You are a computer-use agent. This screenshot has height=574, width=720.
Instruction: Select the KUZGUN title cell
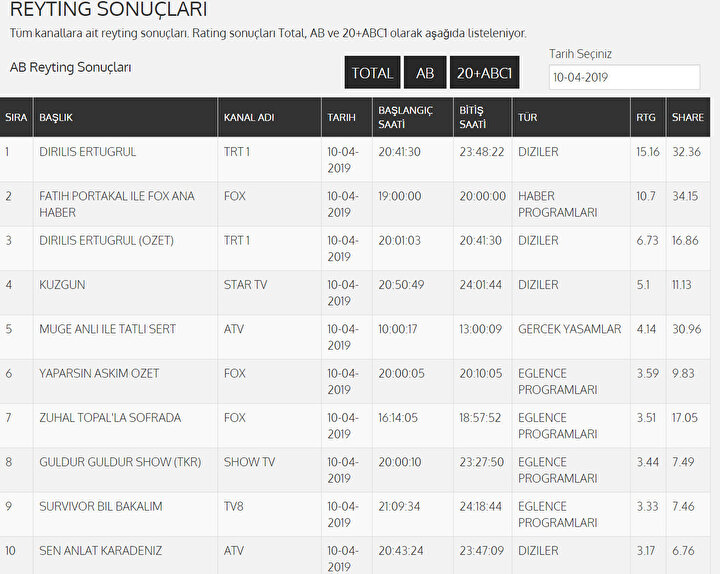click(x=62, y=285)
